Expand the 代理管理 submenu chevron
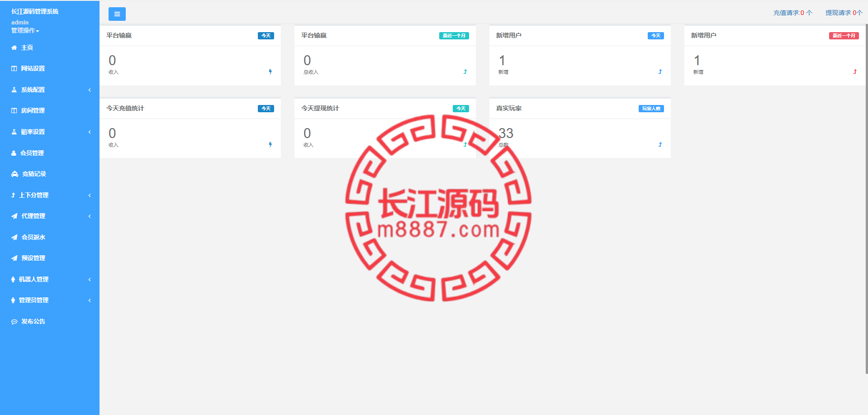The height and width of the screenshot is (415, 868). coord(90,216)
